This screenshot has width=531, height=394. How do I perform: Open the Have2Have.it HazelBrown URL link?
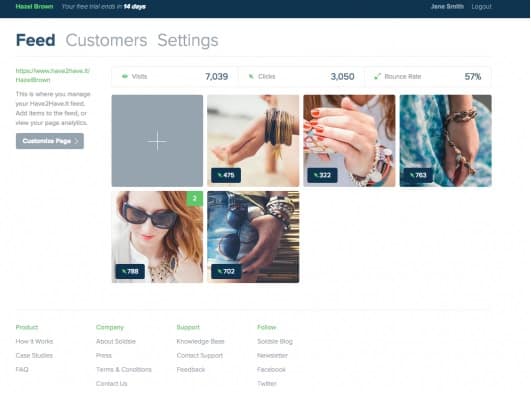pyautogui.click(x=52, y=75)
